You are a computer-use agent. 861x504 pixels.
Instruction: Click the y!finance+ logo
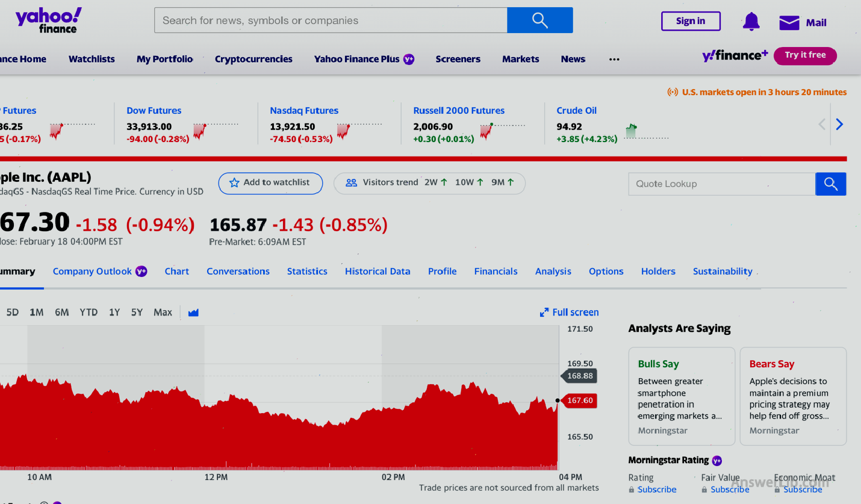pos(735,55)
